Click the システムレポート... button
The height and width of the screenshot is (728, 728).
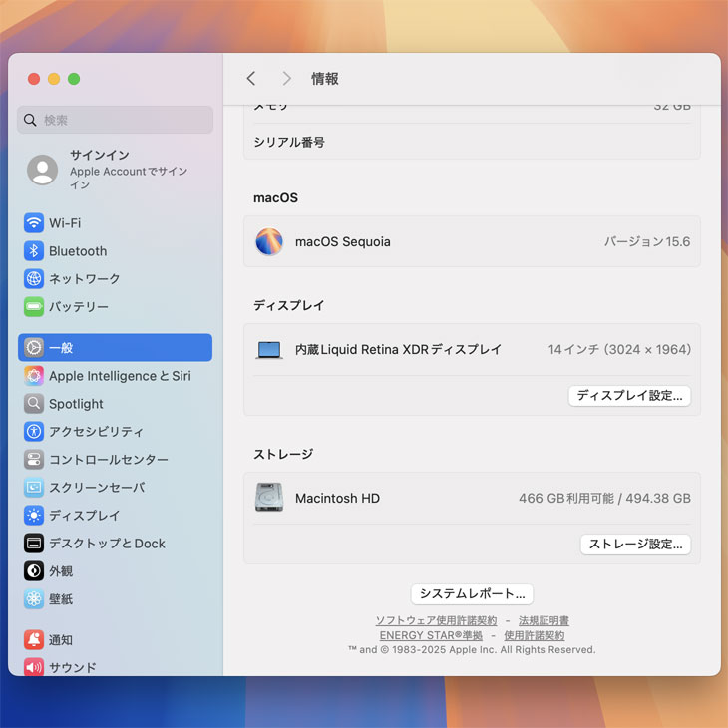(x=472, y=594)
